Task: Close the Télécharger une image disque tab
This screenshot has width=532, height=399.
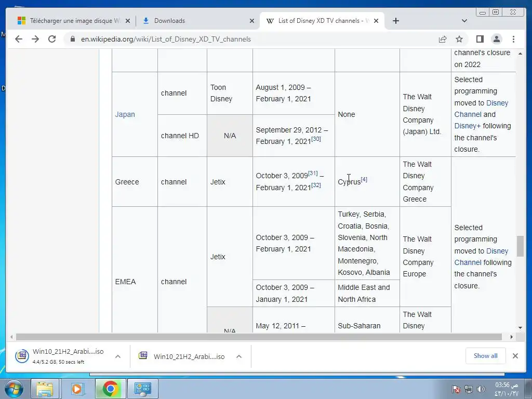Action: (128, 21)
